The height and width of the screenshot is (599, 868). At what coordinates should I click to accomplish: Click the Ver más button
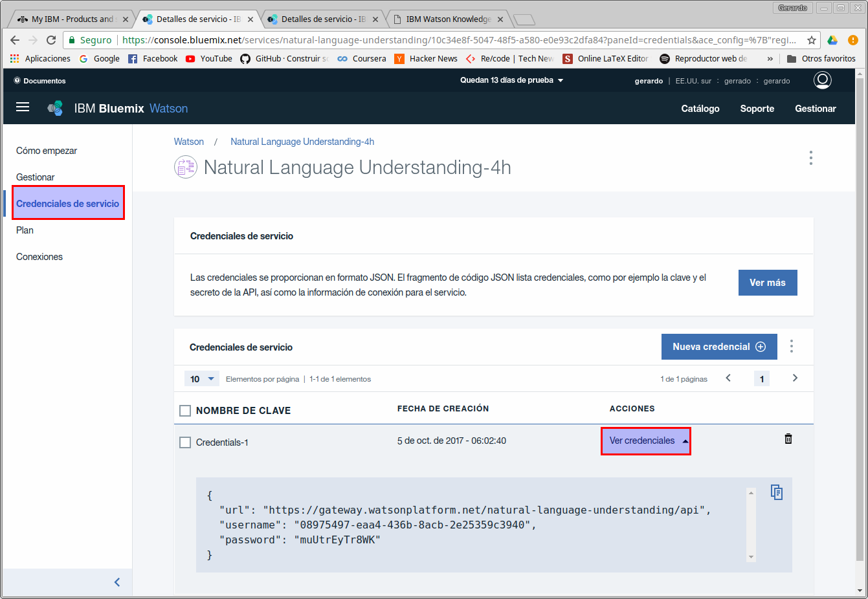(x=768, y=283)
